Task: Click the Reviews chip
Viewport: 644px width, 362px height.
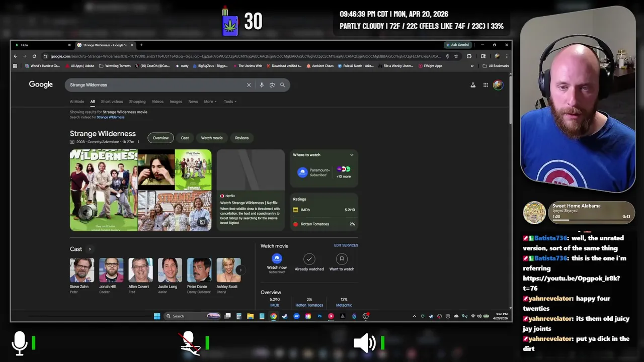Action: [242, 138]
